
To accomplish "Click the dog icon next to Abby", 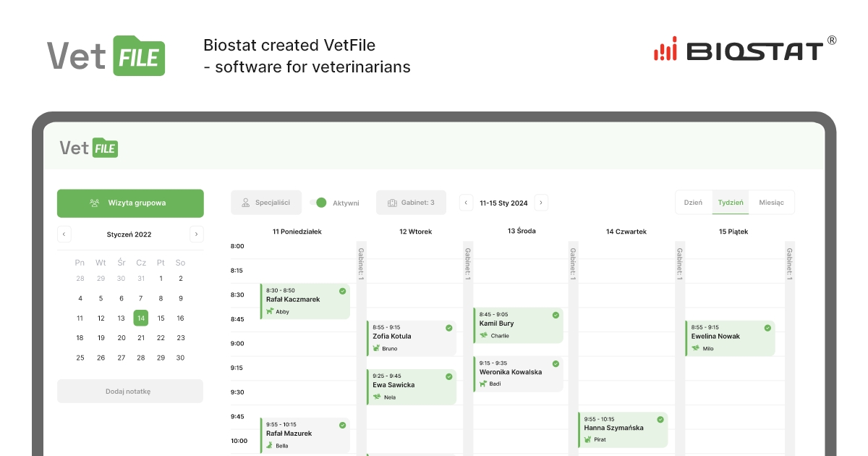I will click(270, 311).
